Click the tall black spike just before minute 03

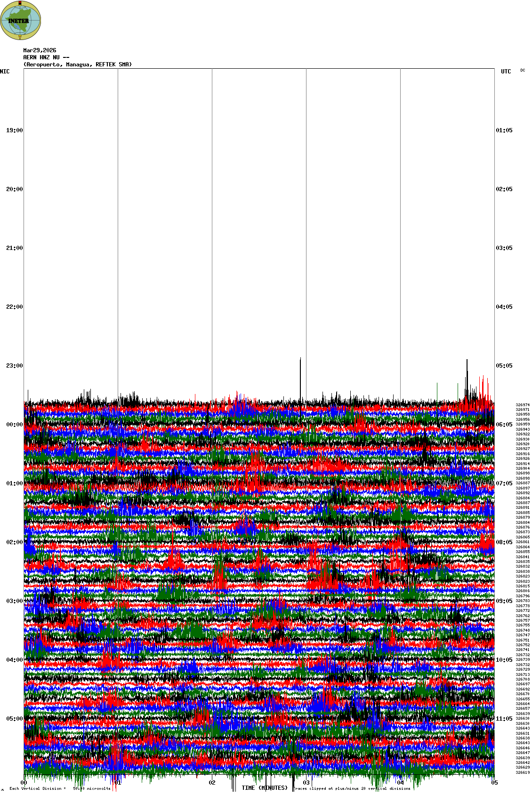(x=300, y=377)
